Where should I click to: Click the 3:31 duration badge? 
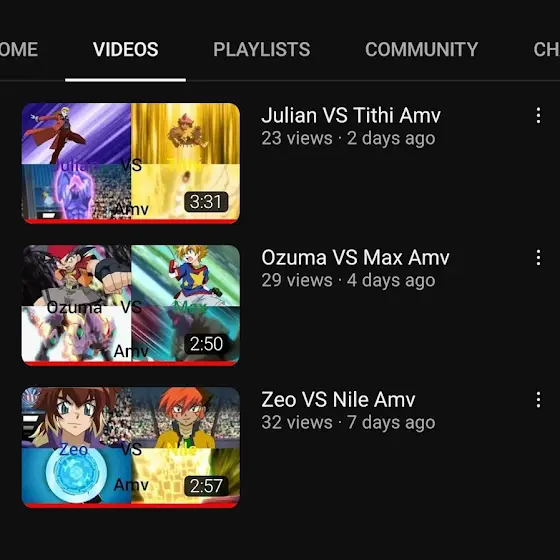(x=206, y=202)
